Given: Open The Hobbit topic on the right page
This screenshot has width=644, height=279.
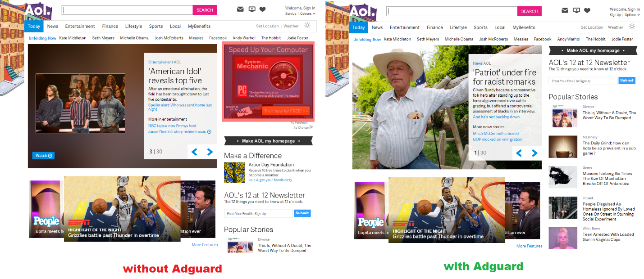Looking at the screenshot, I should pos(596,39).
